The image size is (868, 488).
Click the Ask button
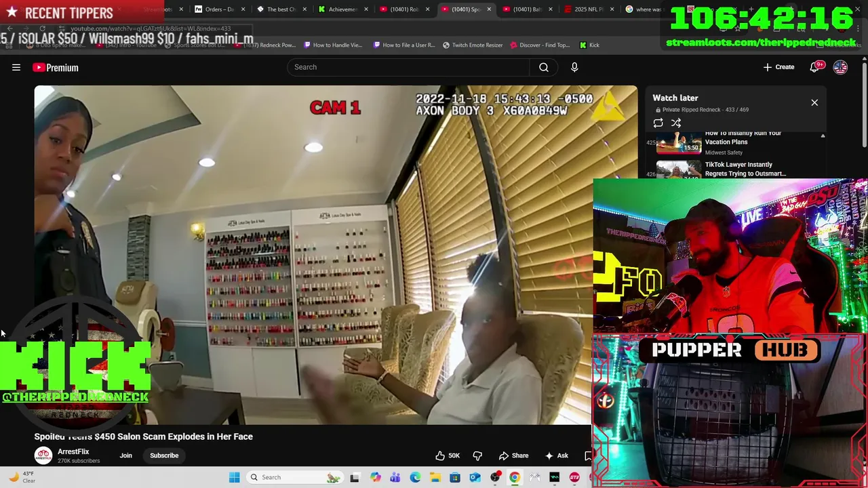557,455
